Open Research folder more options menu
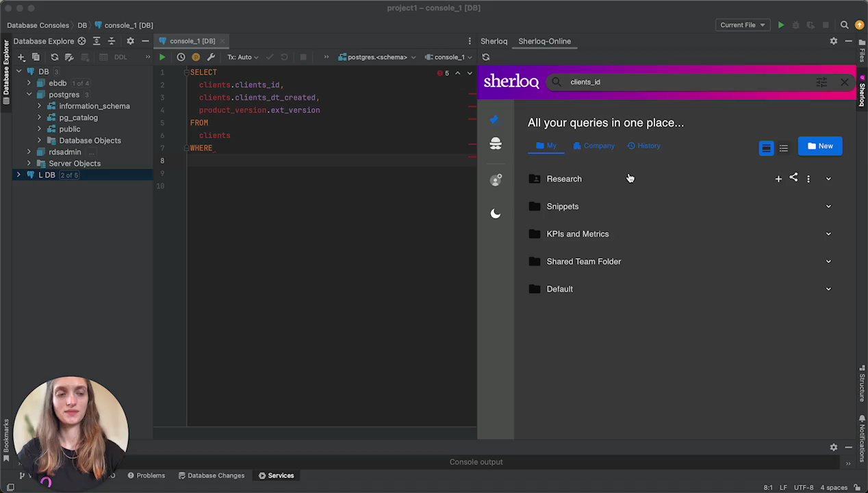The width and height of the screenshot is (868, 493). pos(808,179)
